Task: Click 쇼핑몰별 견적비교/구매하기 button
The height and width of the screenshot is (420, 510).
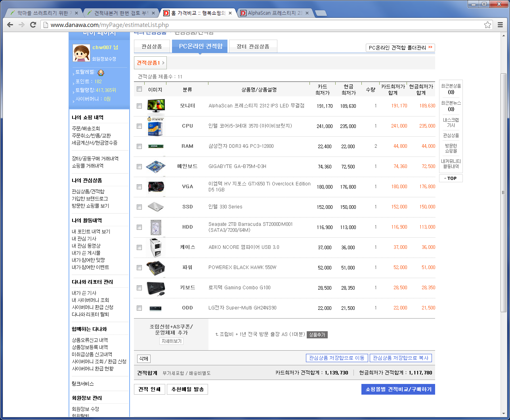Action: pyautogui.click(x=398, y=389)
